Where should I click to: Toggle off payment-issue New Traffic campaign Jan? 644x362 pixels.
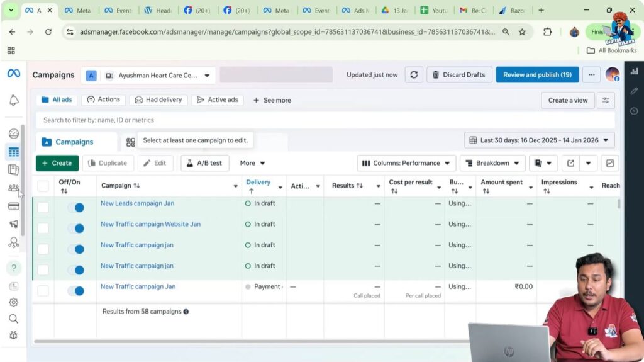click(x=76, y=291)
